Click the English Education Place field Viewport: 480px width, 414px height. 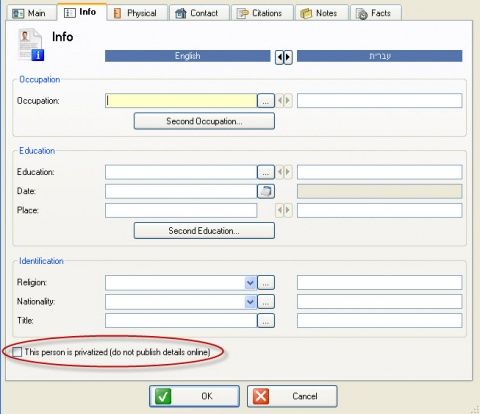pos(181,211)
